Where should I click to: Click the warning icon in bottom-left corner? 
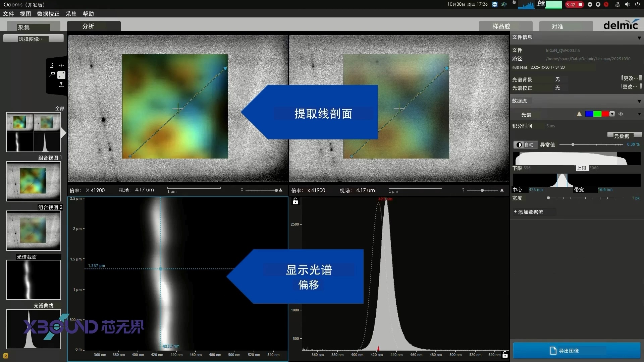point(6,356)
